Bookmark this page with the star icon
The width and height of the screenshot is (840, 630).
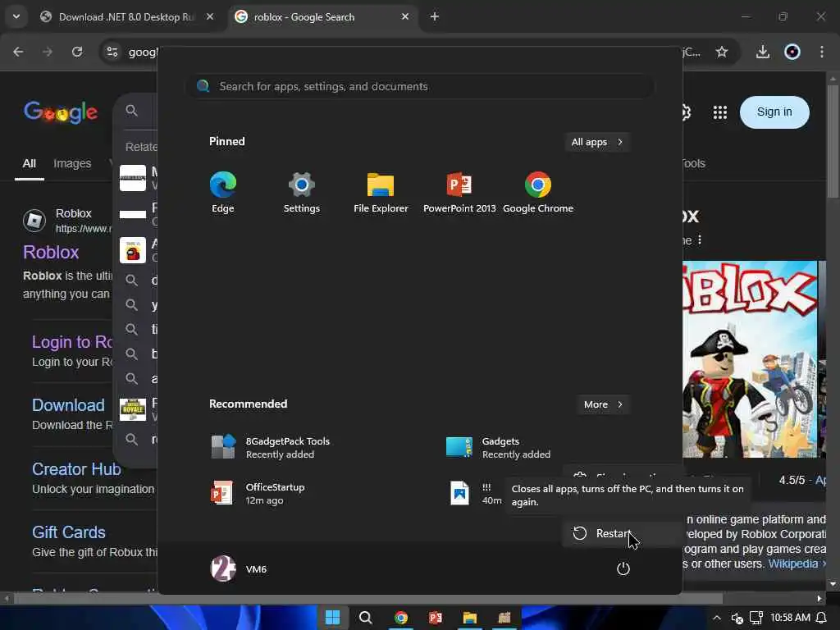point(722,52)
